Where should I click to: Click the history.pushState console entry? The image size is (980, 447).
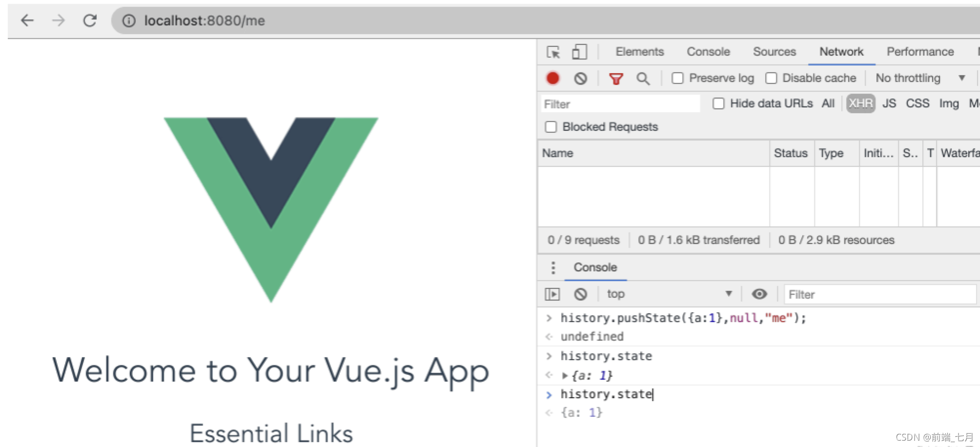tap(683, 318)
